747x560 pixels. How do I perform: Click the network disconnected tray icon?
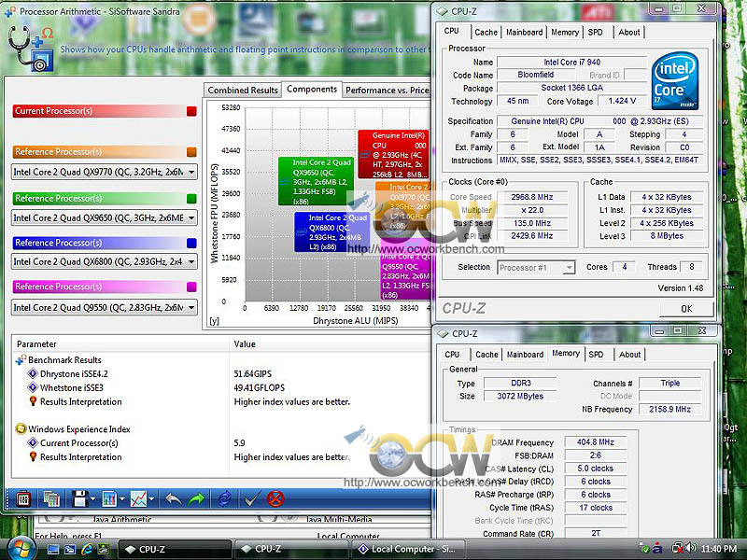click(x=678, y=549)
